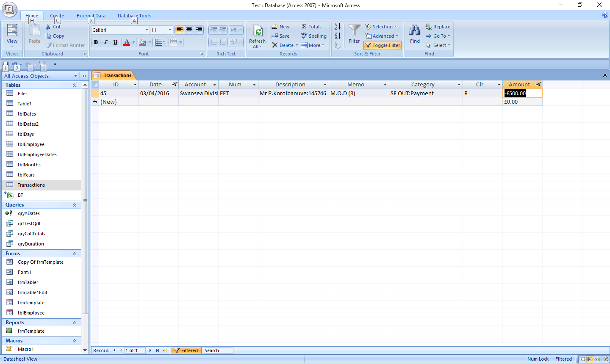Viewport: 610px width, 364px height.
Task: Cut the selected value
Action: point(53,27)
